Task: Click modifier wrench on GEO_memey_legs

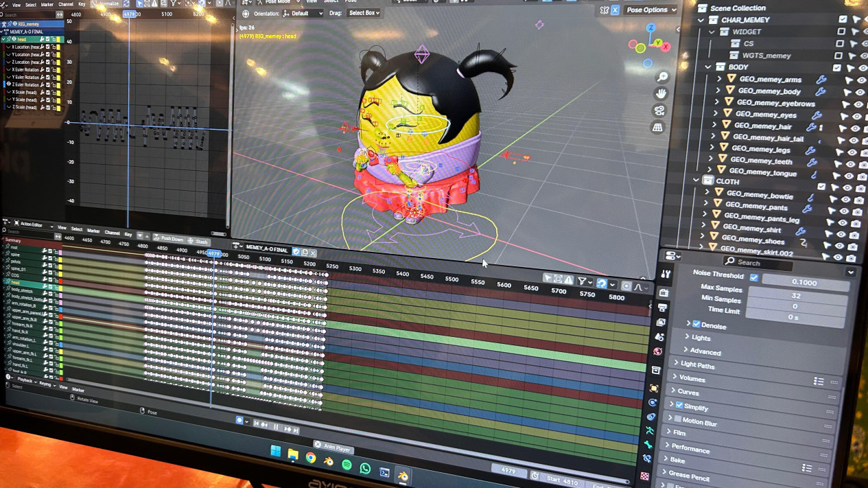Action: 811,150
